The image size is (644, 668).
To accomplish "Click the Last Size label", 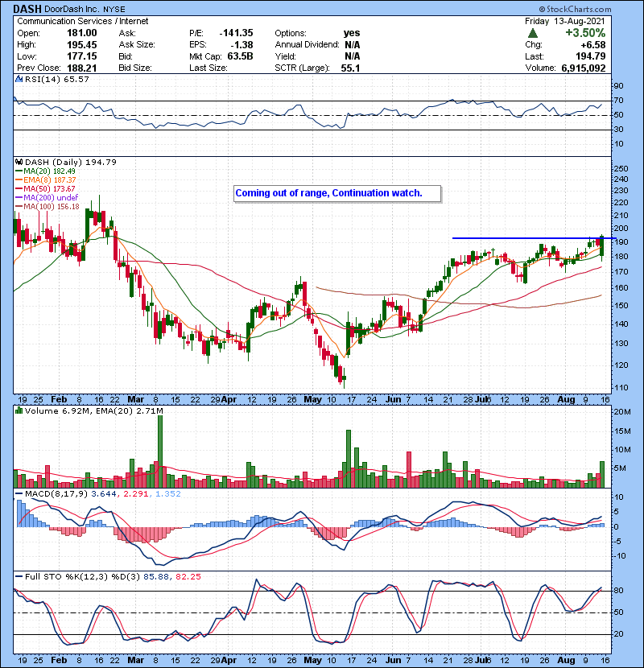I will [x=208, y=68].
